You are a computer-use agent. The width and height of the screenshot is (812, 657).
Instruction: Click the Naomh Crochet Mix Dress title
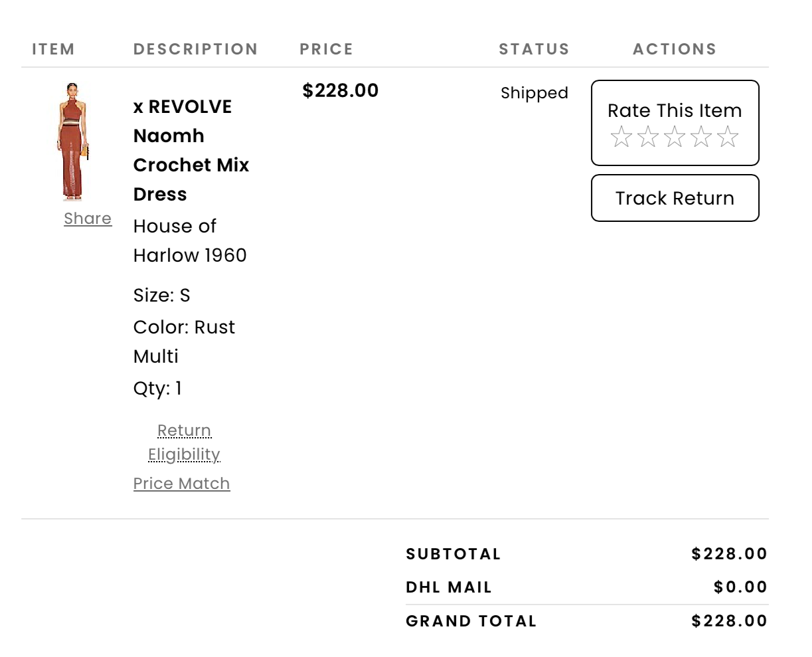191,151
